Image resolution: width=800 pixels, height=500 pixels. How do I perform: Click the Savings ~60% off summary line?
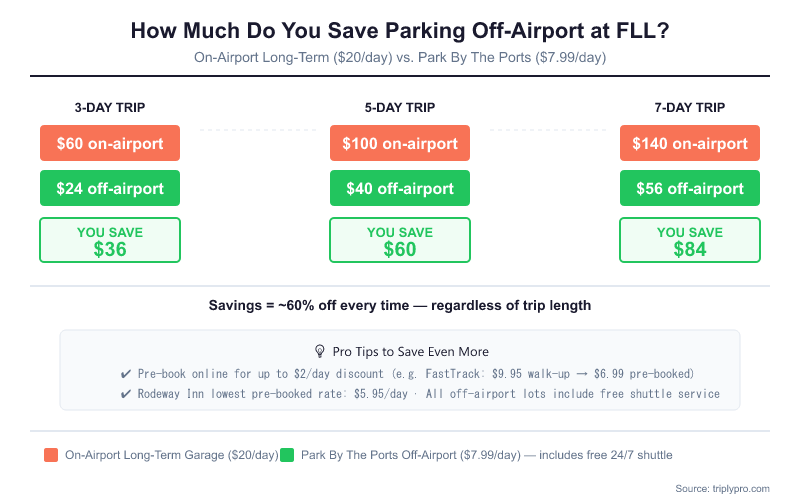coord(400,305)
